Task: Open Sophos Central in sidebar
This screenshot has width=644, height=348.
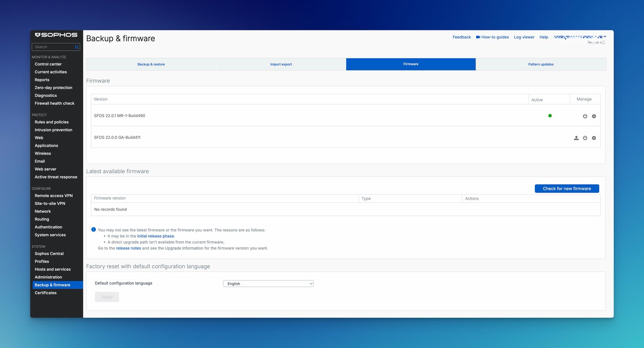Action: coord(49,254)
